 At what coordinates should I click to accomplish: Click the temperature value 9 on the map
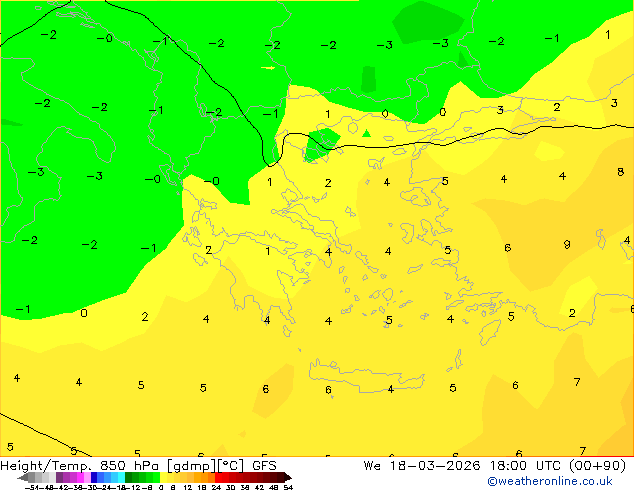tap(567, 245)
